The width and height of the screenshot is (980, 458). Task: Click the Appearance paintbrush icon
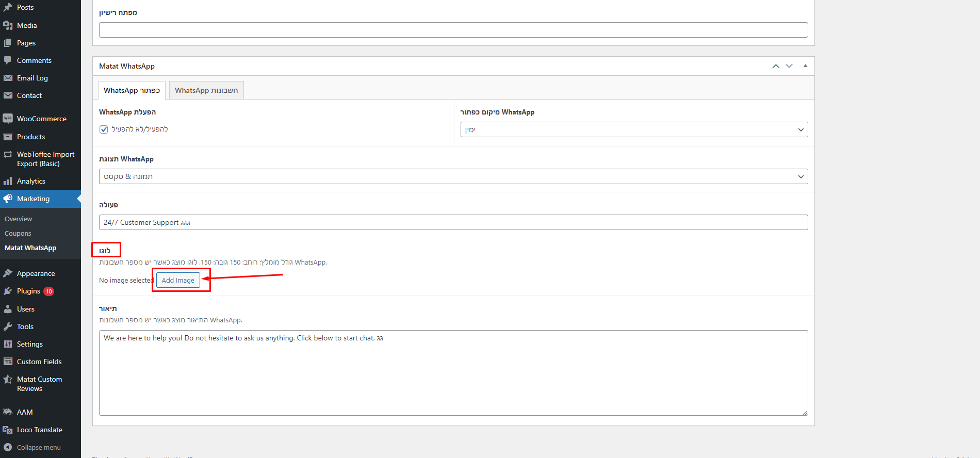[8, 273]
